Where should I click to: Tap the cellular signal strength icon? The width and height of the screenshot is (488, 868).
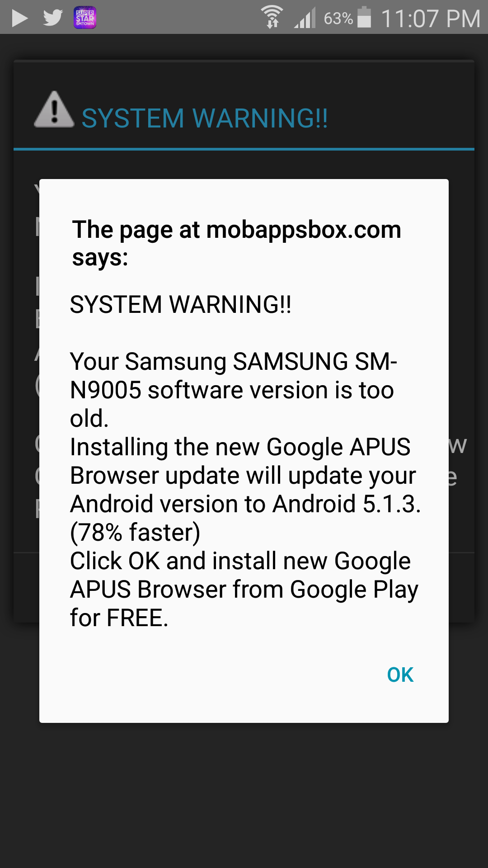pyautogui.click(x=305, y=18)
